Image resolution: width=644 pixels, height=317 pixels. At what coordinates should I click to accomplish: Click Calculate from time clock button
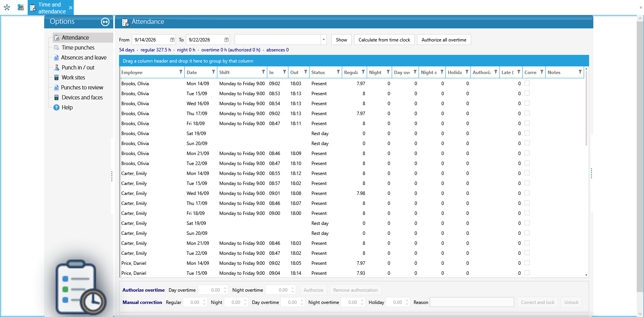tap(384, 40)
